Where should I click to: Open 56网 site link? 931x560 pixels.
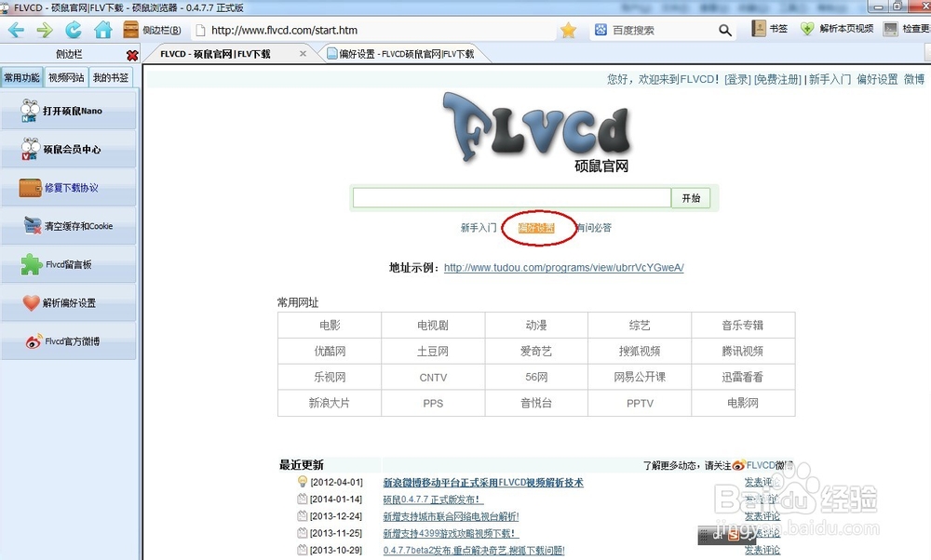coord(536,378)
